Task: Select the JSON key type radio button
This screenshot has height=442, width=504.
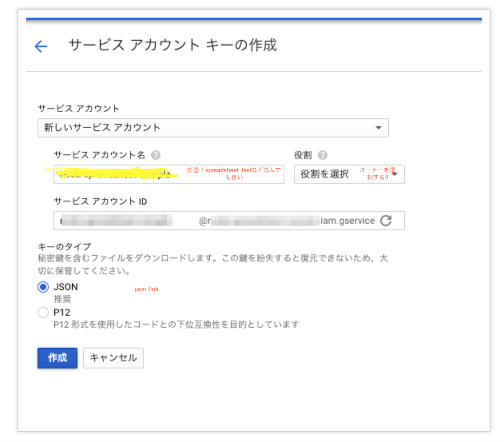Action: pos(43,287)
